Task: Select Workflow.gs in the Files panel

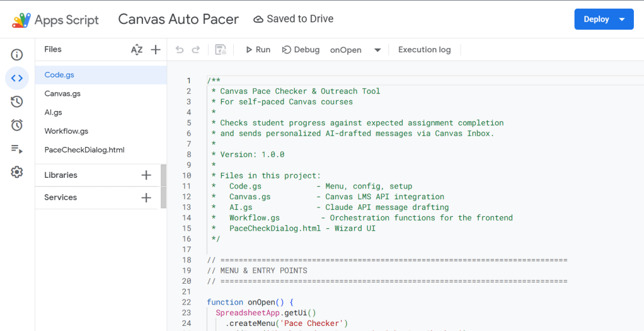Action: pos(66,131)
